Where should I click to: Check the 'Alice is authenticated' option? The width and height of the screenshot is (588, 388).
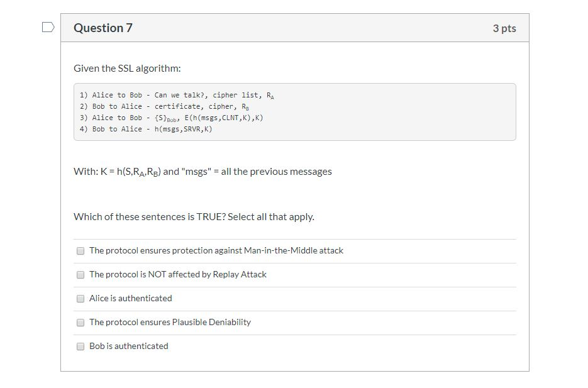pyautogui.click(x=80, y=298)
